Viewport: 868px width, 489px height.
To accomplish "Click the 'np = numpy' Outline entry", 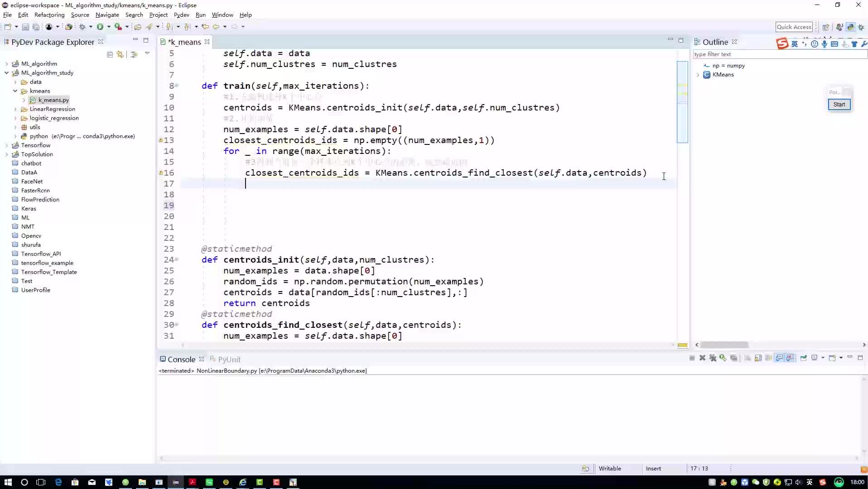I will click(x=728, y=66).
